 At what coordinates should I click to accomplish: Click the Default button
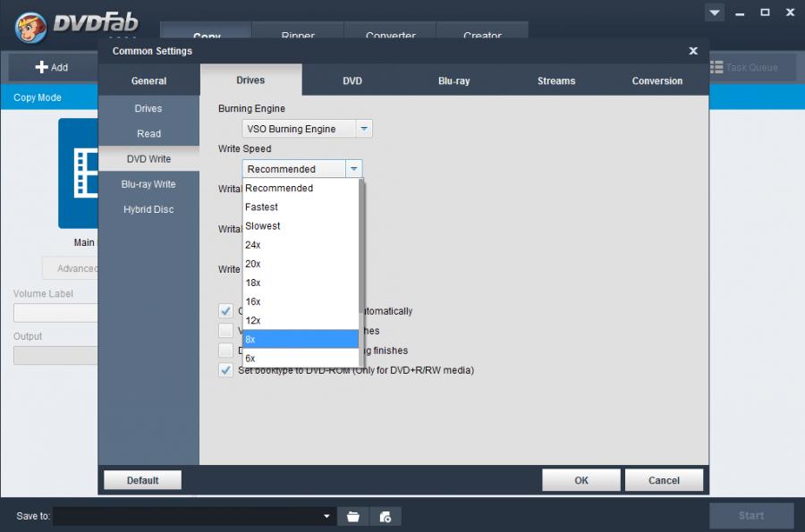[143, 480]
